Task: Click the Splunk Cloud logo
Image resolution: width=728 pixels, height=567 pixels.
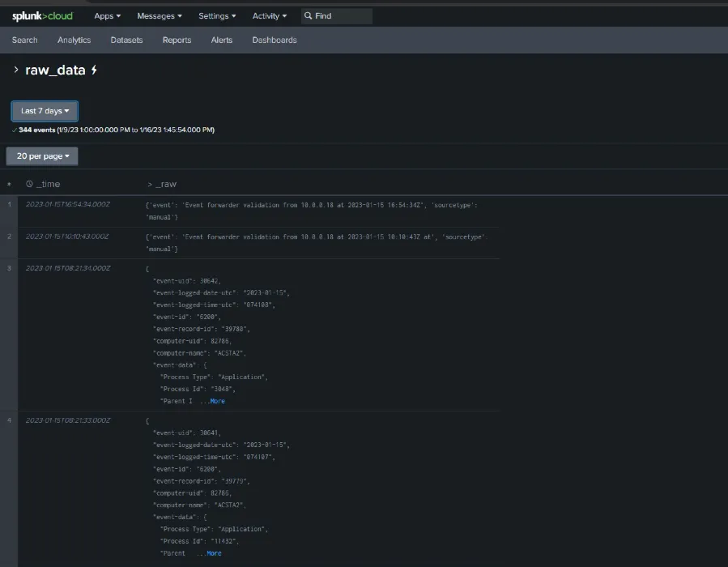Action: pyautogui.click(x=42, y=16)
